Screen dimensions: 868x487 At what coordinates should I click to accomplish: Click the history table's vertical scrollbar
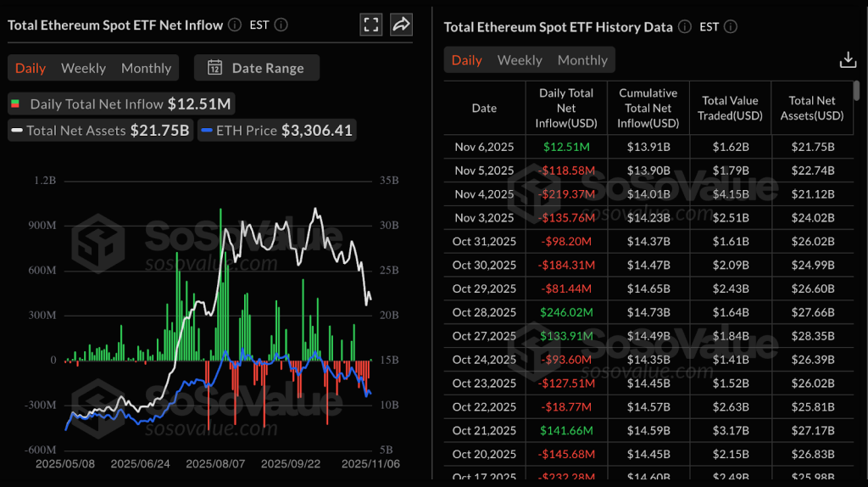[857, 91]
